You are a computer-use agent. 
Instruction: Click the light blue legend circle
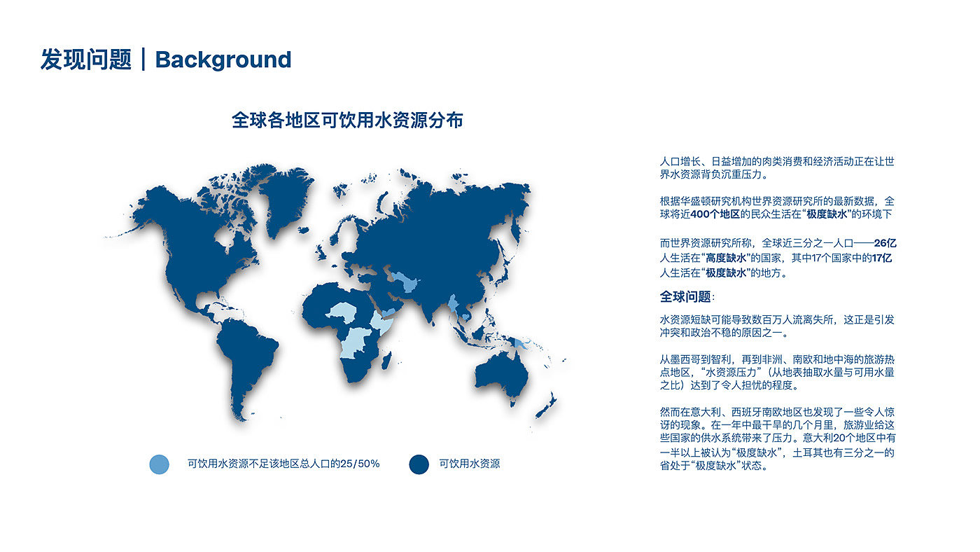(159, 464)
